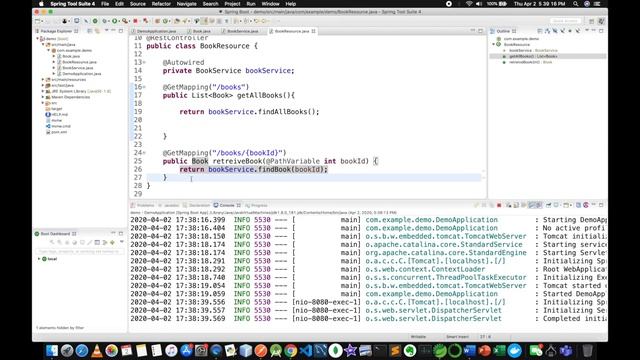Toggle Hide Non-Public Members in Outline toolbar
640x360 pixels.
coord(570,31)
